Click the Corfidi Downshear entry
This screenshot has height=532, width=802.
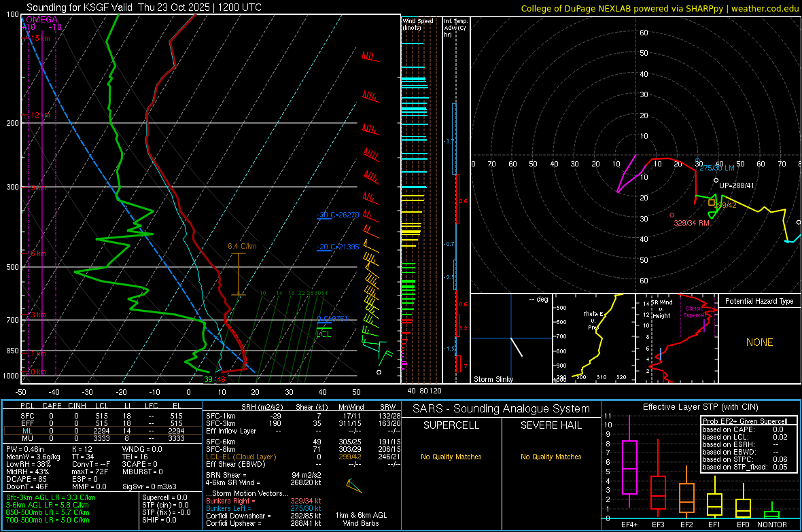264,516
